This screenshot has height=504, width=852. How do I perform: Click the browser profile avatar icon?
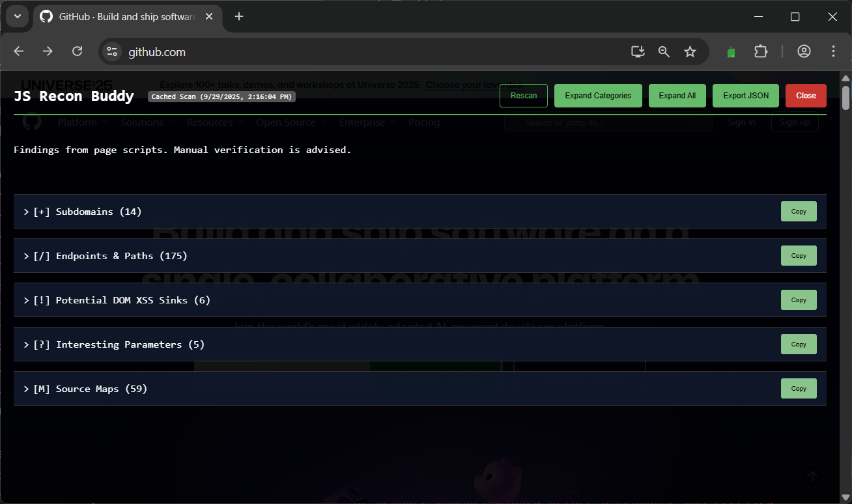tap(804, 51)
